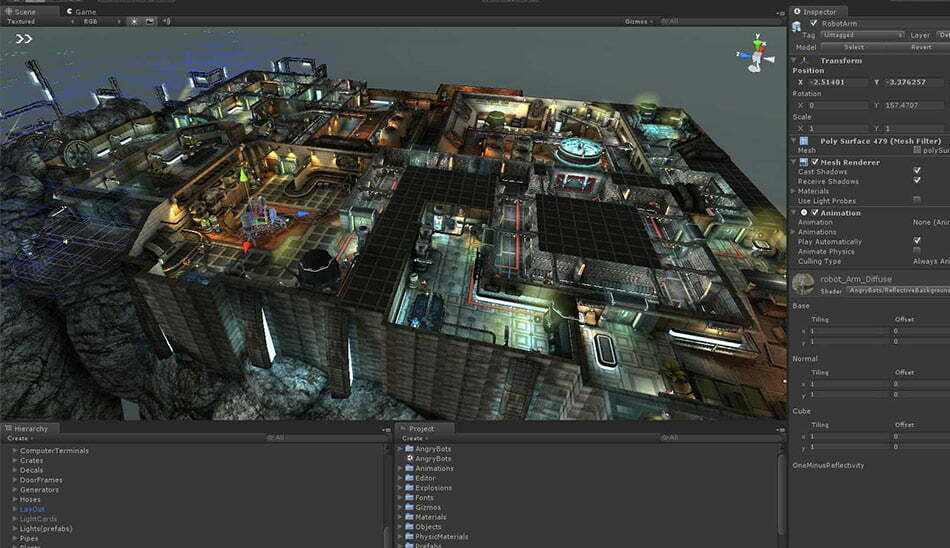Uncheck Receive Shadows
The image size is (950, 548).
(x=917, y=180)
